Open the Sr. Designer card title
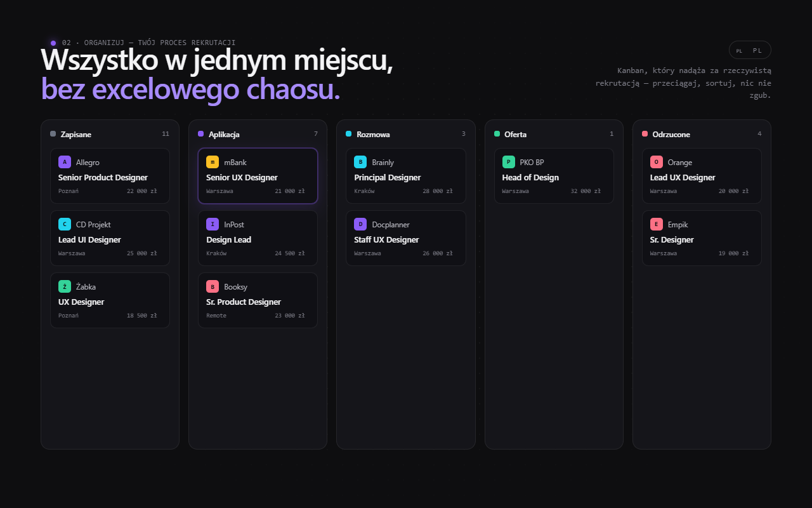Screen dimensions: 812x508 point(672,240)
